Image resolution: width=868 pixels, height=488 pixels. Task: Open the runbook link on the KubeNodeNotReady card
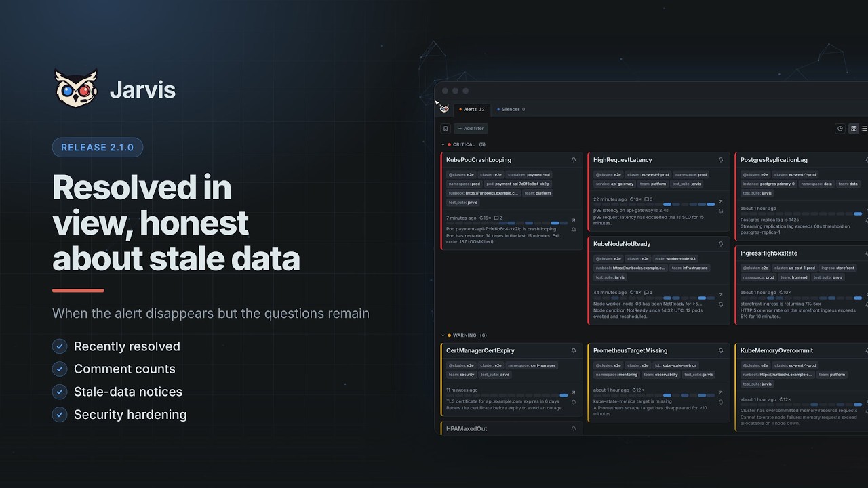tap(630, 268)
